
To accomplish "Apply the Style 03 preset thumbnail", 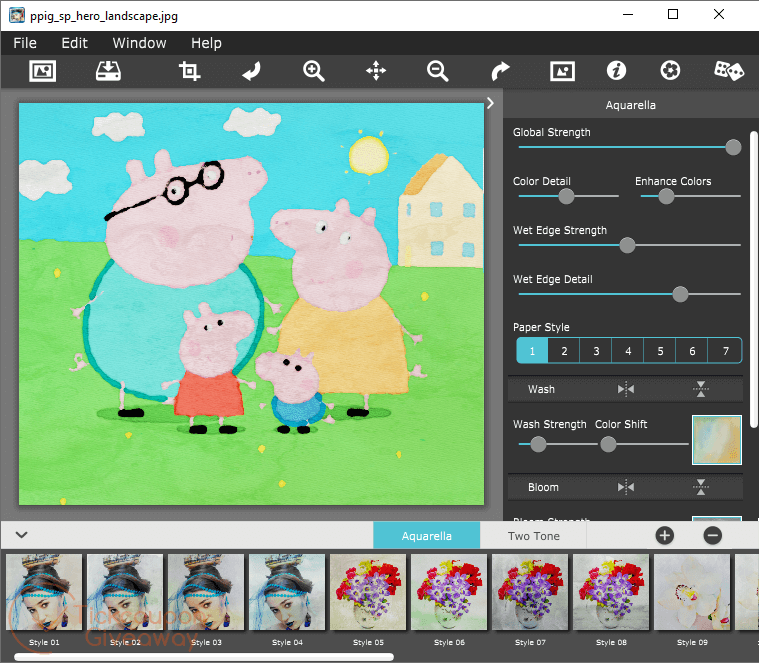I will tap(206, 592).
